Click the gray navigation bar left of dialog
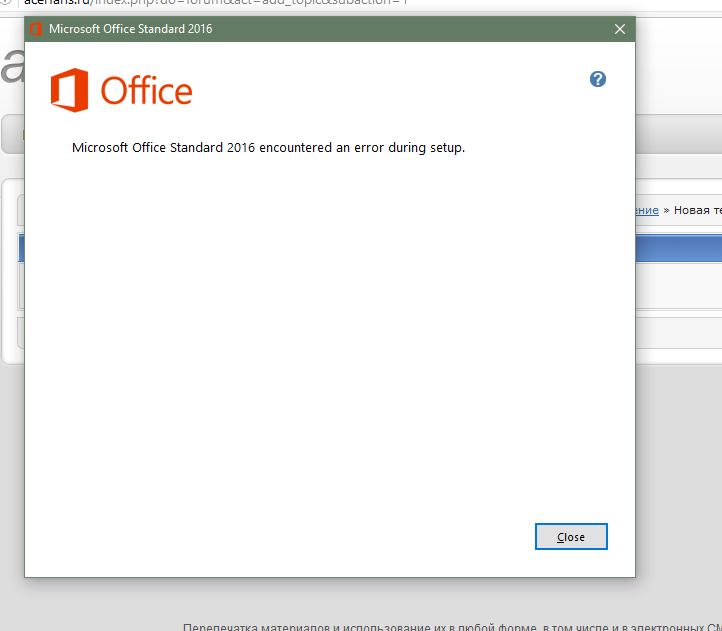722x631 pixels. pyautogui.click(x=12, y=134)
